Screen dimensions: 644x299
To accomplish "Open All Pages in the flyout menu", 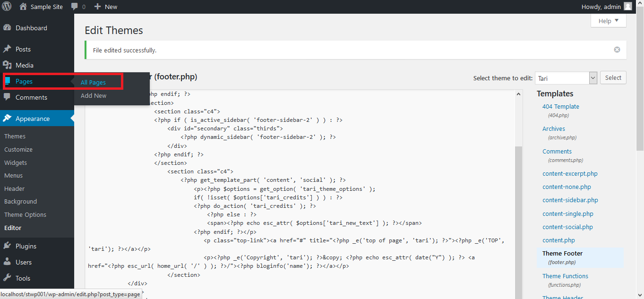I will coord(93,82).
